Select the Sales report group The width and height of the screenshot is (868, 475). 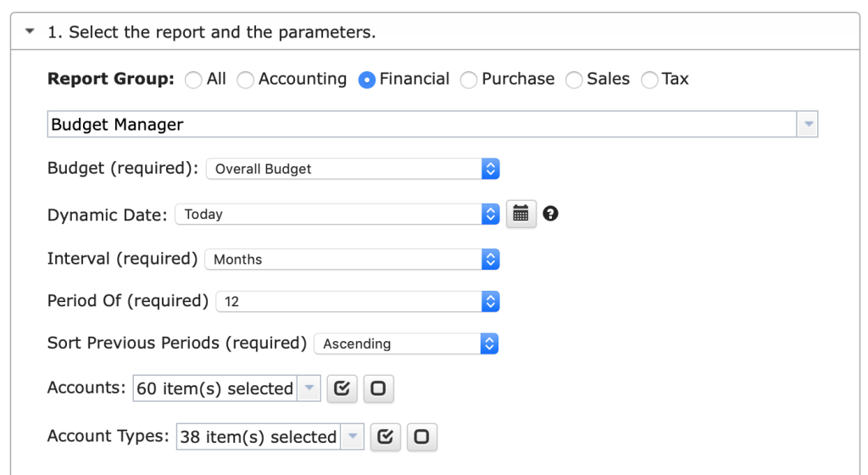[x=574, y=80]
